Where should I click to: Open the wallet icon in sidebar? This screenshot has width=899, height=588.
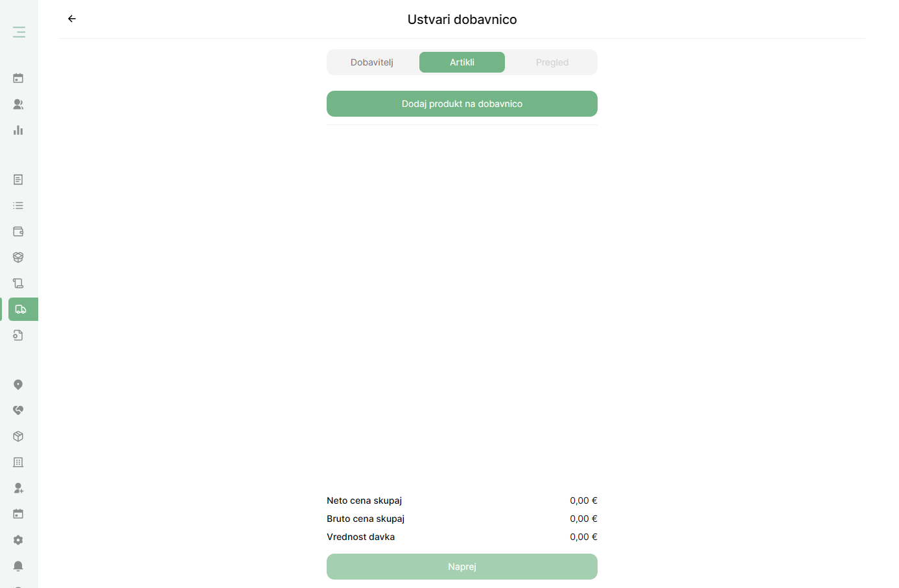pos(18,231)
